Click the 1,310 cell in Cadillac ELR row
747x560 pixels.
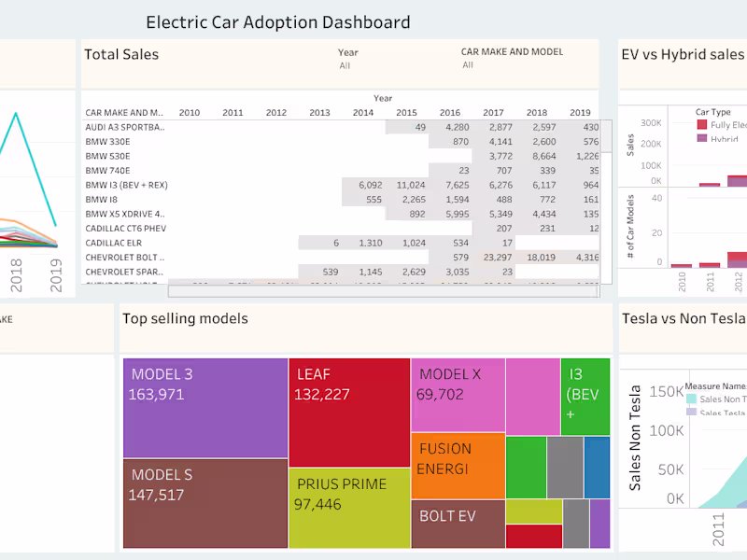[371, 243]
